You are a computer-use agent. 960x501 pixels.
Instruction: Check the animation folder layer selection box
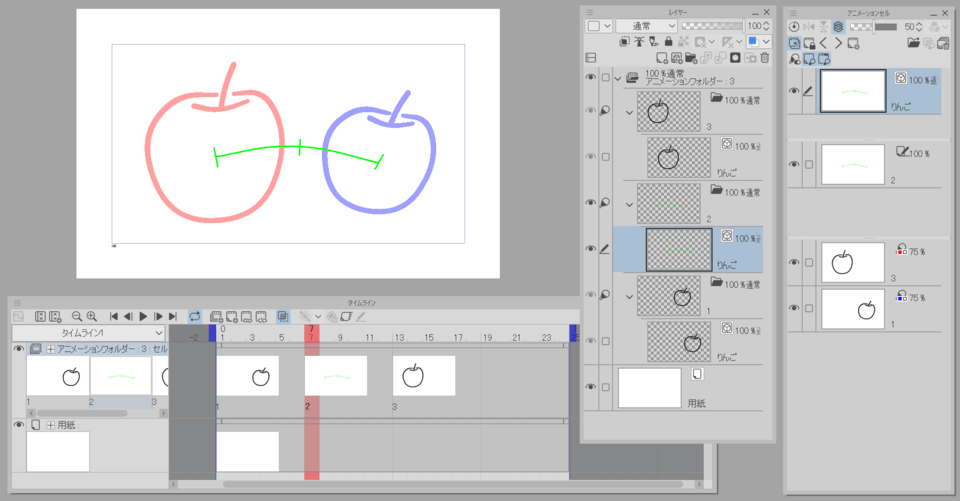pyautogui.click(x=606, y=78)
